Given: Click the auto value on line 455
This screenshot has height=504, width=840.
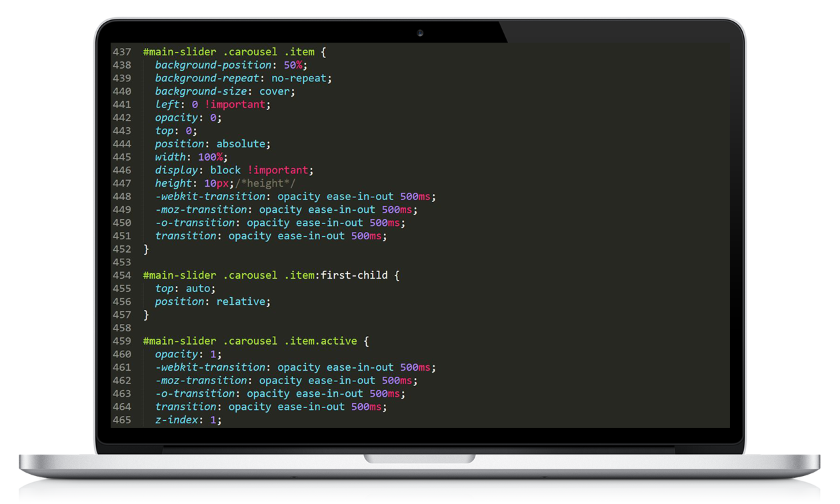Looking at the screenshot, I should point(198,289).
